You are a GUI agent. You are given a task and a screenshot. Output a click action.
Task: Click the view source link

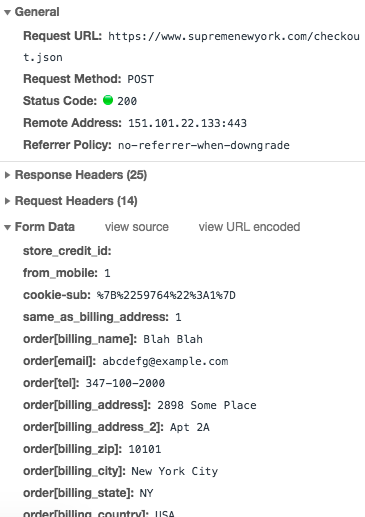point(137,227)
